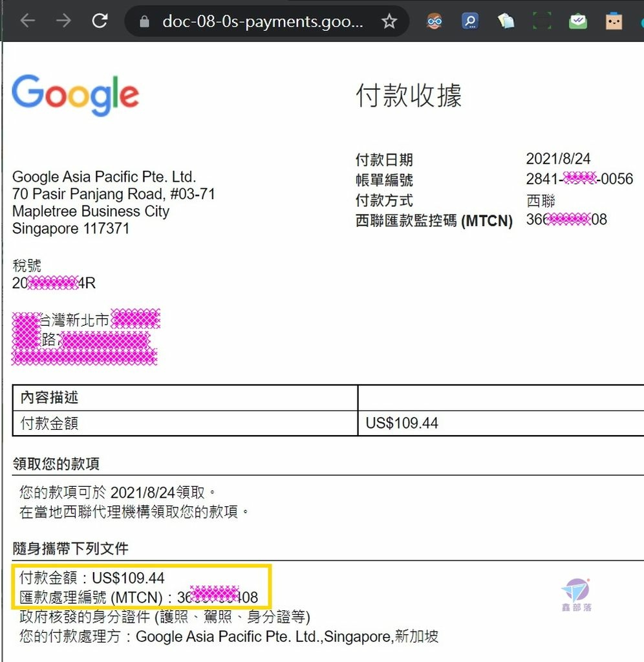Image resolution: width=644 pixels, height=662 pixels.
Task: Reload the page with the refresh icon
Action: [100, 20]
